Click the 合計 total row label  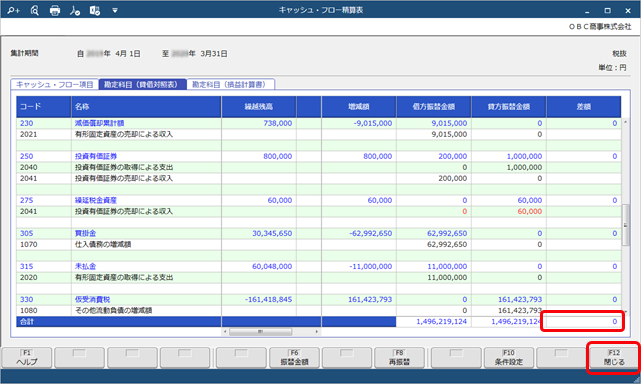27,322
